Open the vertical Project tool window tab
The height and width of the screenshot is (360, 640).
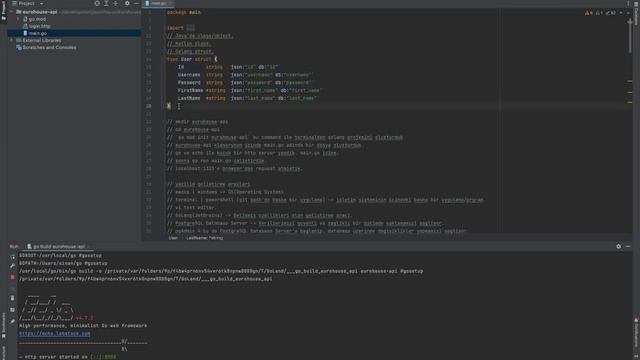pos(4,11)
